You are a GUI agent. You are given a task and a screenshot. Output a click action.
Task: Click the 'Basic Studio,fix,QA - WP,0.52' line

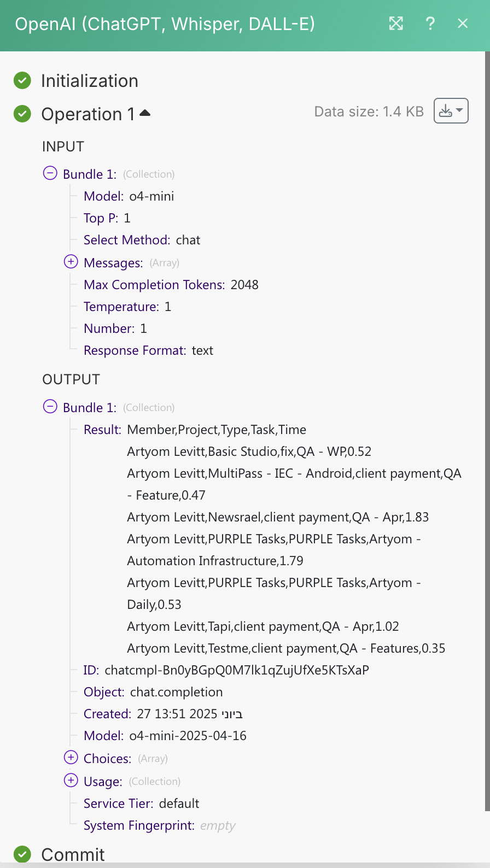coord(249,451)
